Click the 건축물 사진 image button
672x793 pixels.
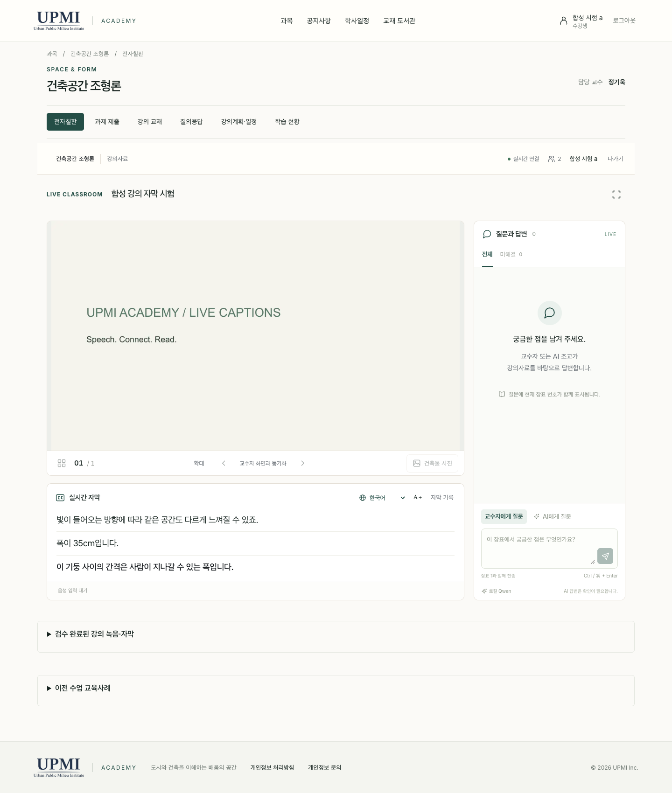[x=432, y=463]
